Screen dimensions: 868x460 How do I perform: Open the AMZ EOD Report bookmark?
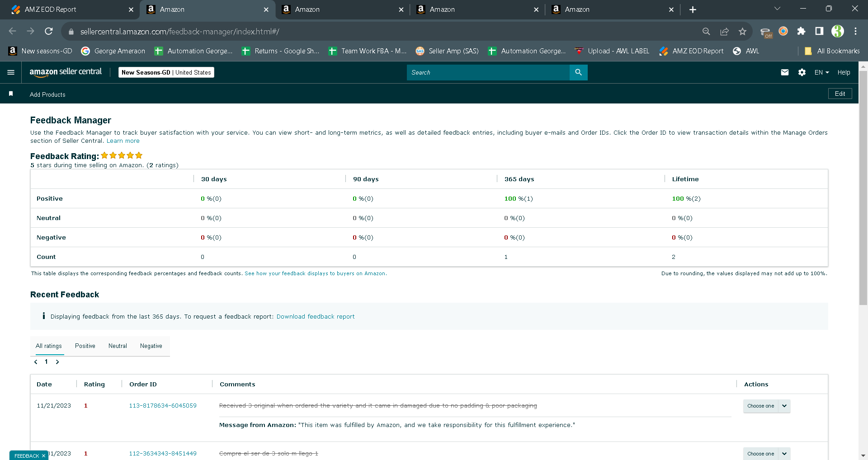click(691, 51)
